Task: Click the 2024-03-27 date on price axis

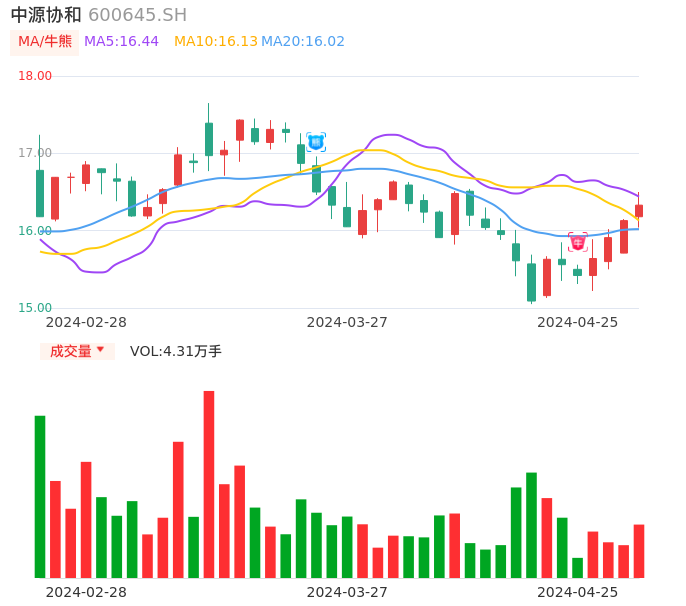Action: click(347, 322)
